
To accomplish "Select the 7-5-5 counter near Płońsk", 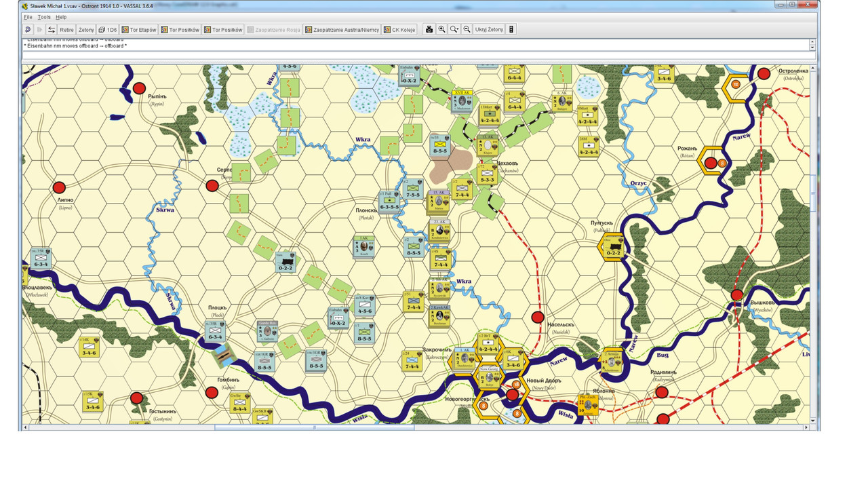I will (x=413, y=189).
